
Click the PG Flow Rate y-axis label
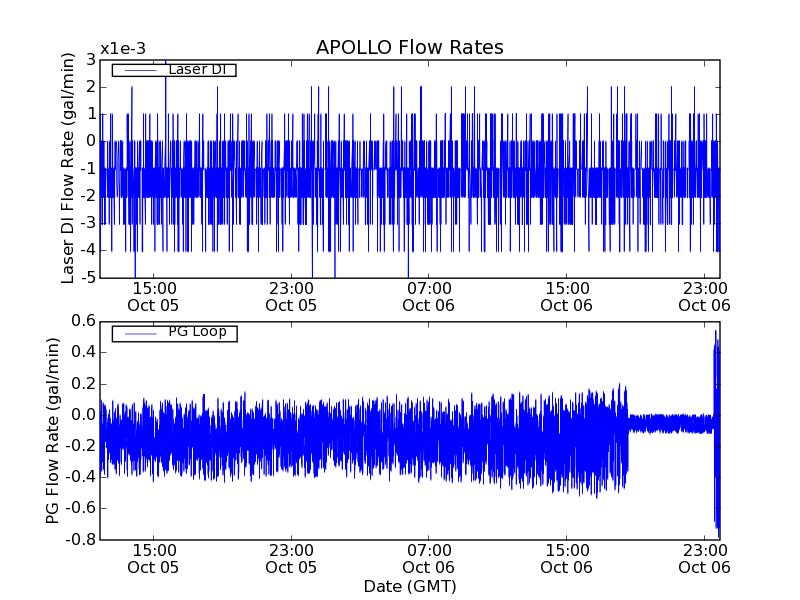52,430
